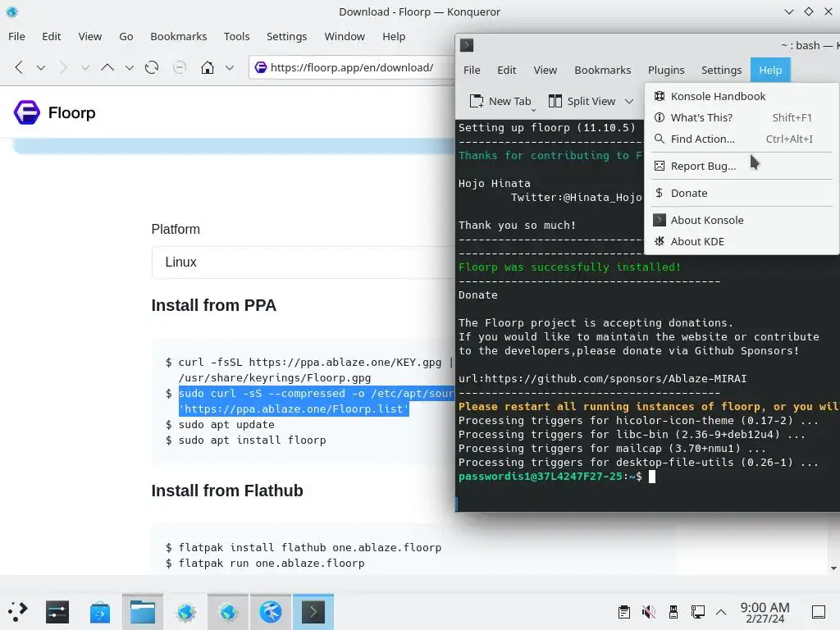Toggle the muted volume tray icon
The height and width of the screenshot is (630, 840).
648,612
